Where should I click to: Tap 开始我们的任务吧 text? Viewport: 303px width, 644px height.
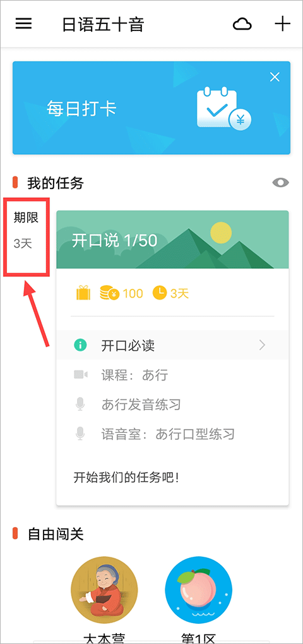[x=126, y=478]
